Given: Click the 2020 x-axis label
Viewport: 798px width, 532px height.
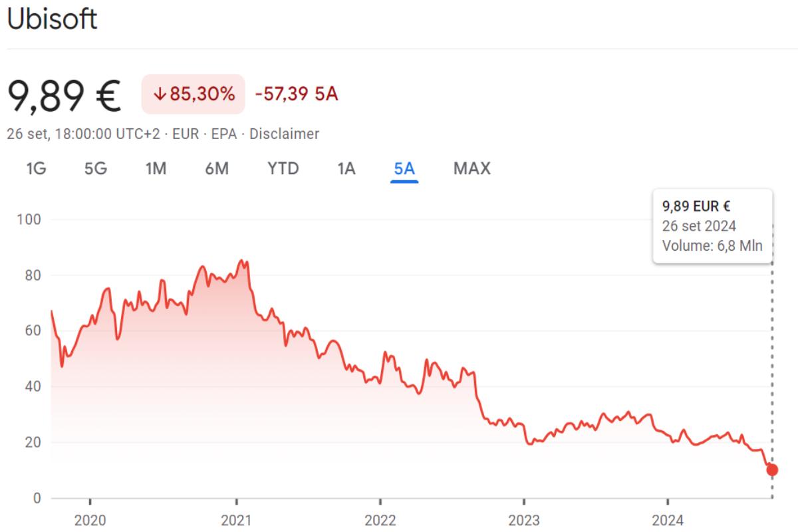Looking at the screenshot, I should [x=90, y=520].
